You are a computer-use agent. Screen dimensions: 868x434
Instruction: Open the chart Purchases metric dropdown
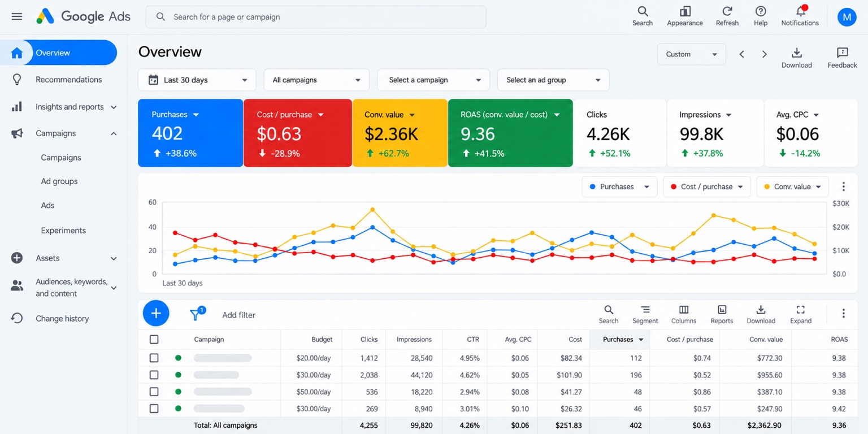[x=619, y=186]
